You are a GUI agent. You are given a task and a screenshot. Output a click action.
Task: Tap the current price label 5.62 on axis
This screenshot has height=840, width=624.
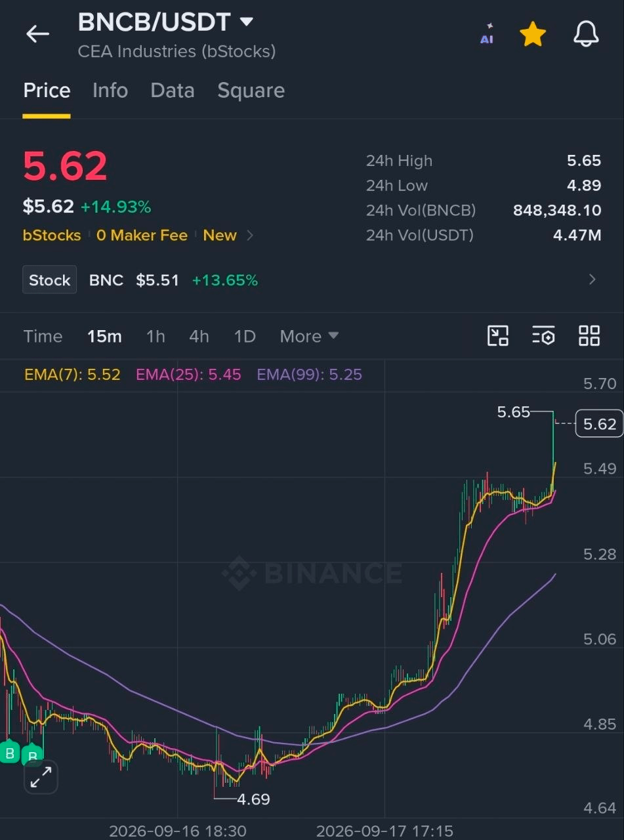pos(600,424)
